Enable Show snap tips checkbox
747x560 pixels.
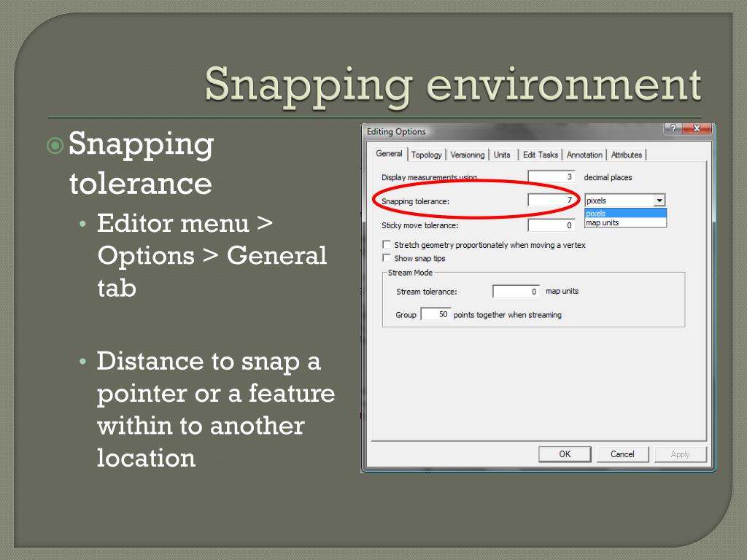[x=387, y=258]
